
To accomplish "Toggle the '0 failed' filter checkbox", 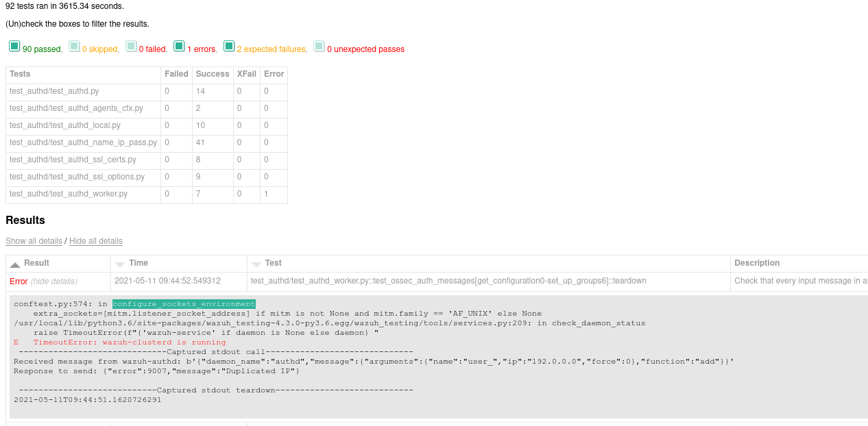I will coord(131,47).
